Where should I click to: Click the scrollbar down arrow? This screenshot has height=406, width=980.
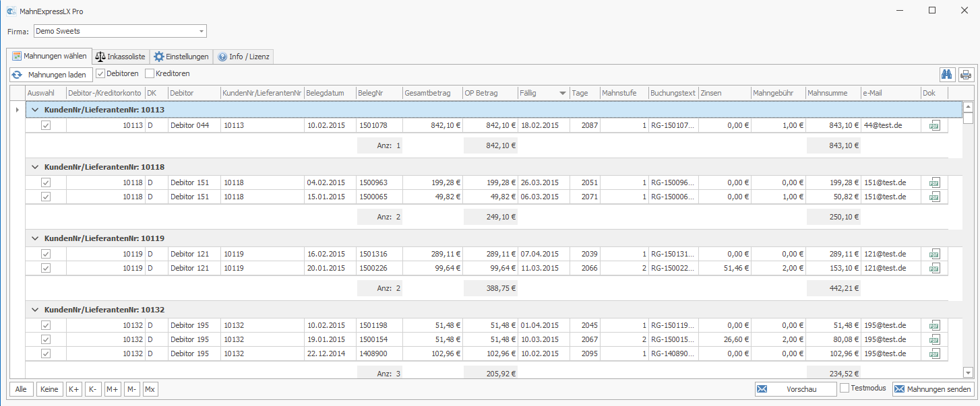click(x=968, y=372)
